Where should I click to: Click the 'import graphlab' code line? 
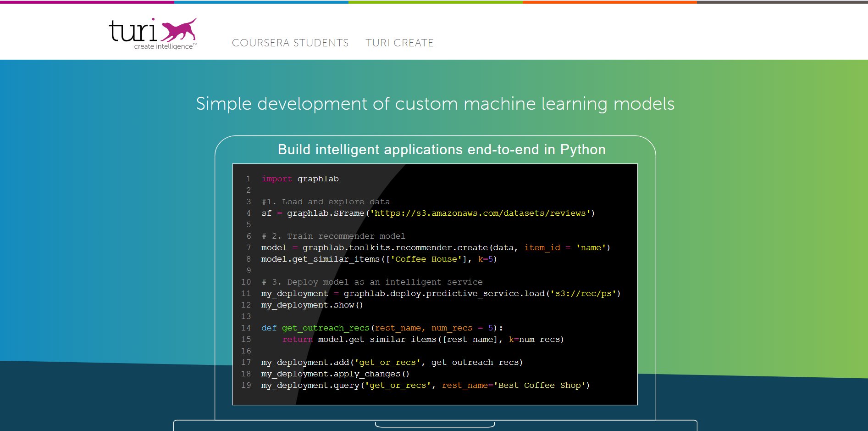(300, 179)
